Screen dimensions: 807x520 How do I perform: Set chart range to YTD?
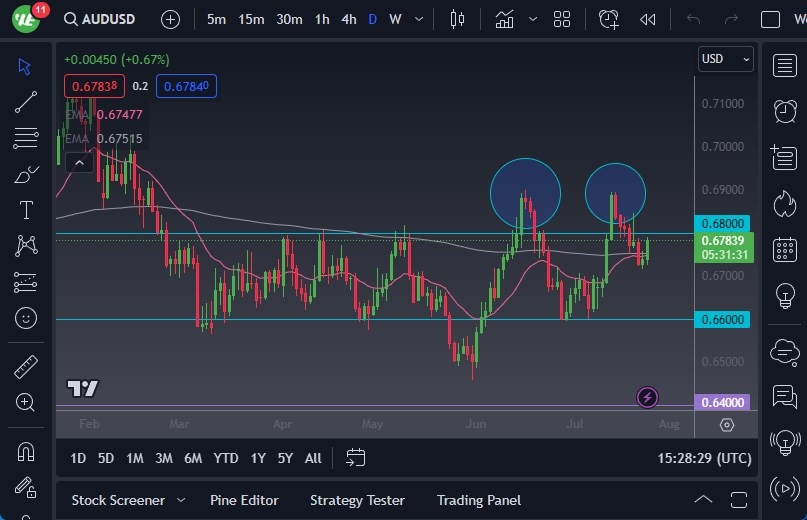click(x=226, y=458)
